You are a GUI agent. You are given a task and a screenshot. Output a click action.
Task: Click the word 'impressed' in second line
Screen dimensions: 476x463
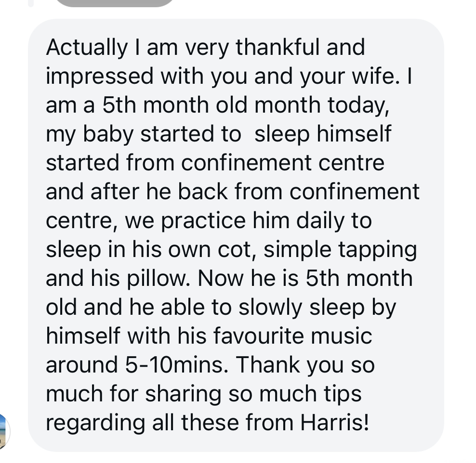coord(100,77)
